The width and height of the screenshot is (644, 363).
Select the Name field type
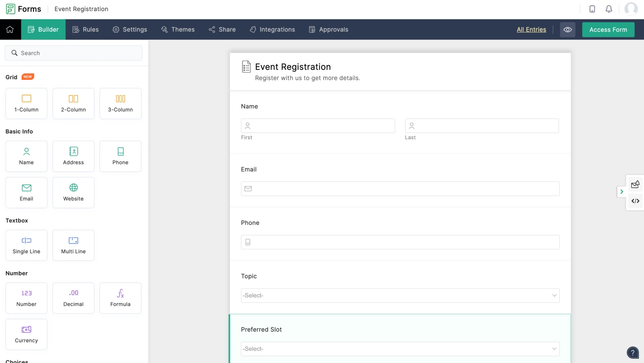[26, 156]
